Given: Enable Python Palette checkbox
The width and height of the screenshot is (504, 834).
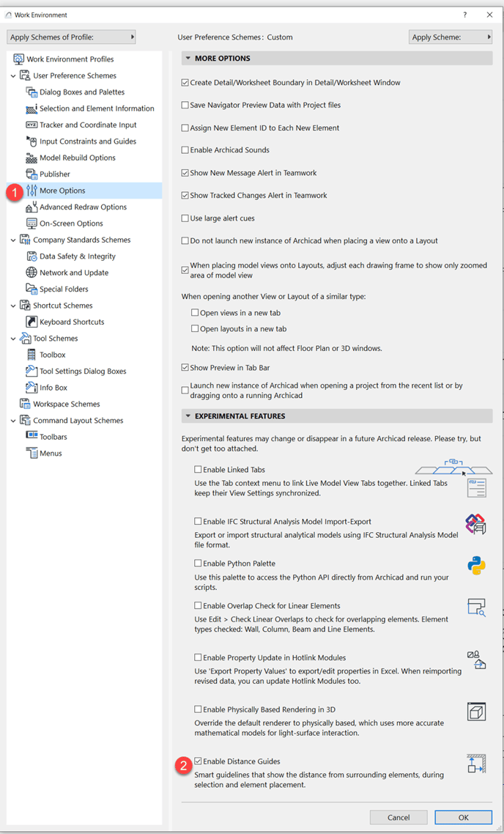Looking at the screenshot, I should click(198, 564).
